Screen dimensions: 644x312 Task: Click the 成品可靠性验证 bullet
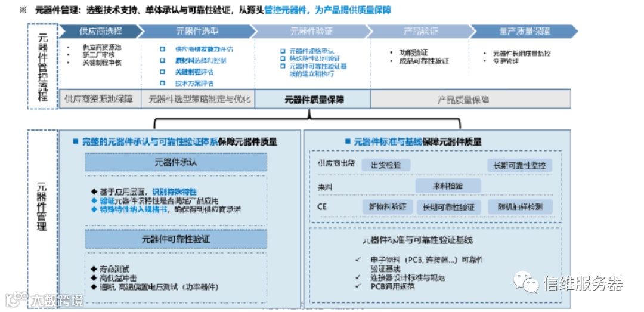point(424,61)
